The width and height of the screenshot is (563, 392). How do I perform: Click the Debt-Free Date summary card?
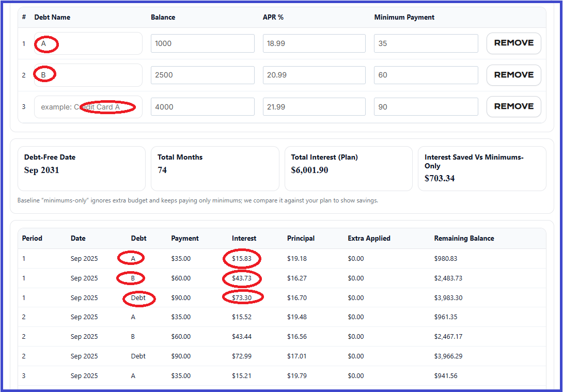pyautogui.click(x=82, y=168)
